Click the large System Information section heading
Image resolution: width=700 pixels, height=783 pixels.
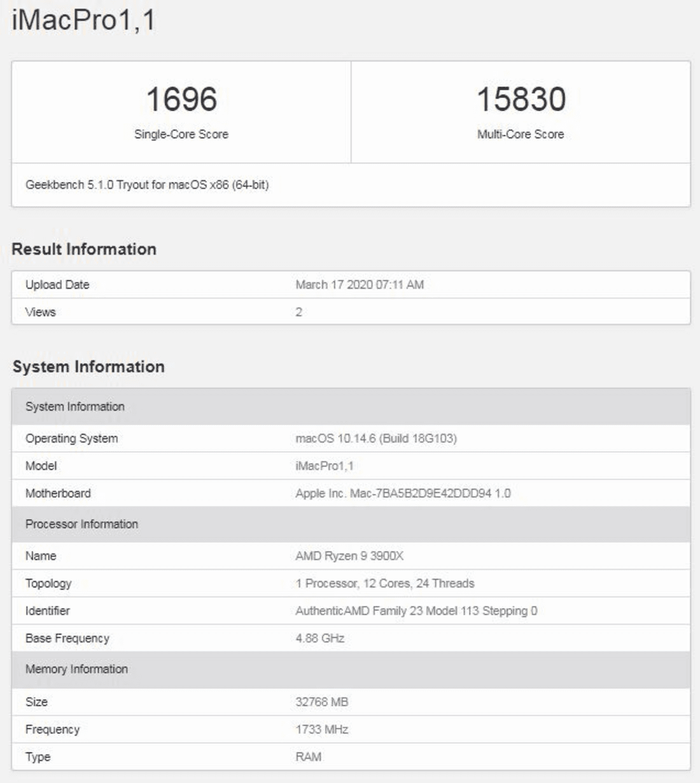[x=89, y=367]
